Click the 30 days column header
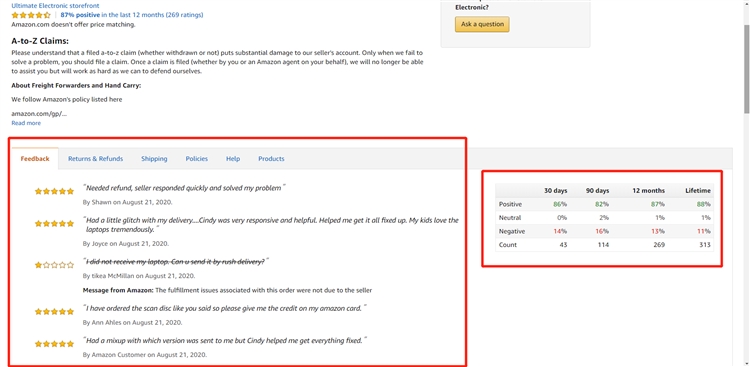The width and height of the screenshot is (750, 367). [x=555, y=190]
